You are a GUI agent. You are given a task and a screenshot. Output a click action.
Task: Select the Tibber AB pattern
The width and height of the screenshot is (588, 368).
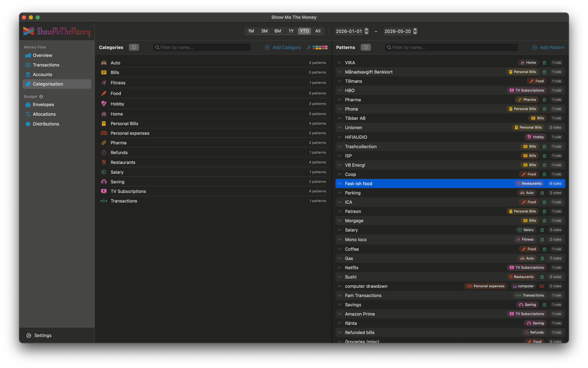point(450,118)
